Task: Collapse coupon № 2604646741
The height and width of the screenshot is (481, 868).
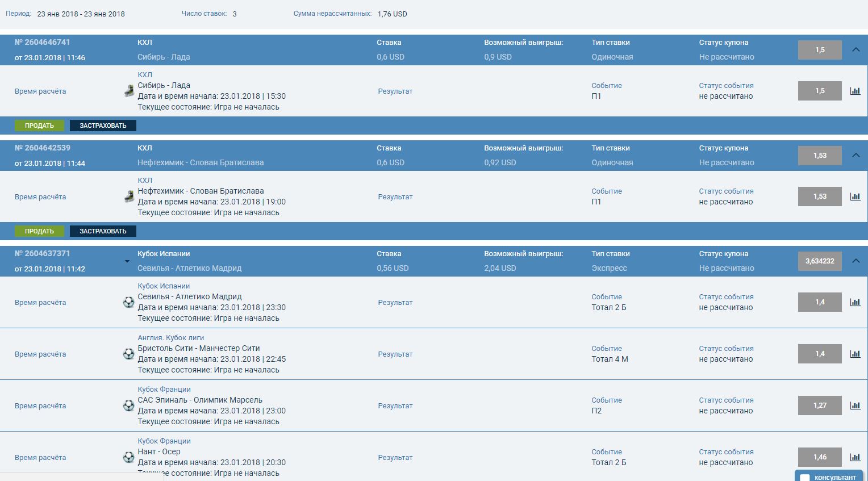Action: (x=856, y=49)
